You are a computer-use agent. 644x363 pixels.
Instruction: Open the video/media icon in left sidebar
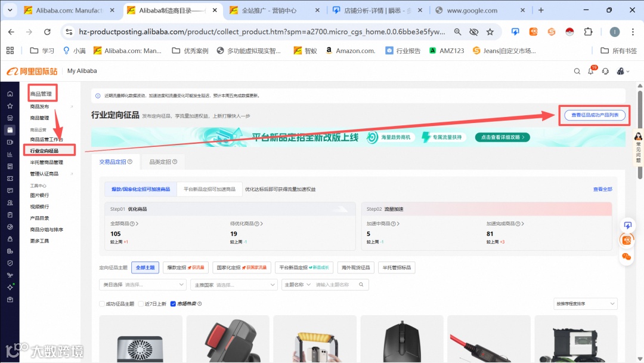(x=10, y=142)
